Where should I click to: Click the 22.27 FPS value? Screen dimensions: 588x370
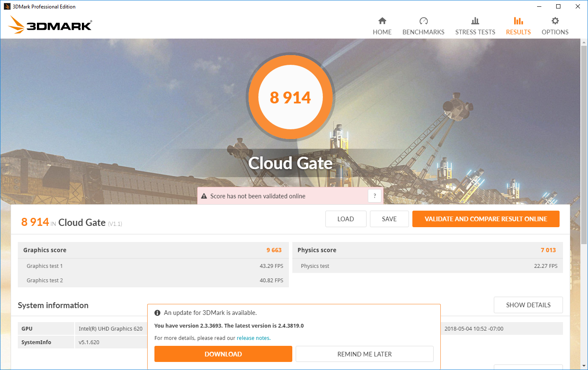(546, 266)
